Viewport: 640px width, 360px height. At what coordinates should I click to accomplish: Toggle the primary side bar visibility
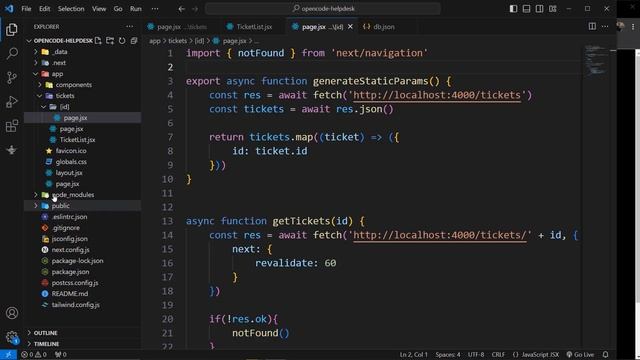point(513,9)
